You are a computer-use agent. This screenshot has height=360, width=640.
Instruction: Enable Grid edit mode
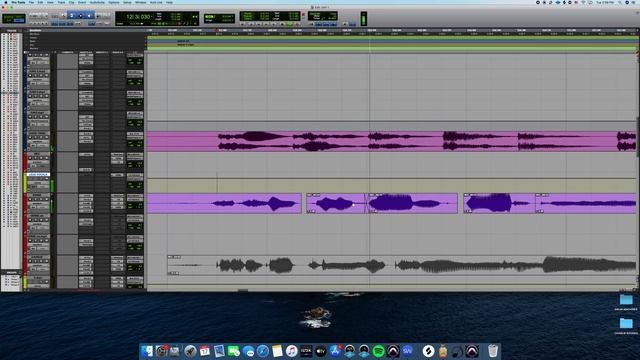pyautogui.click(x=19, y=20)
